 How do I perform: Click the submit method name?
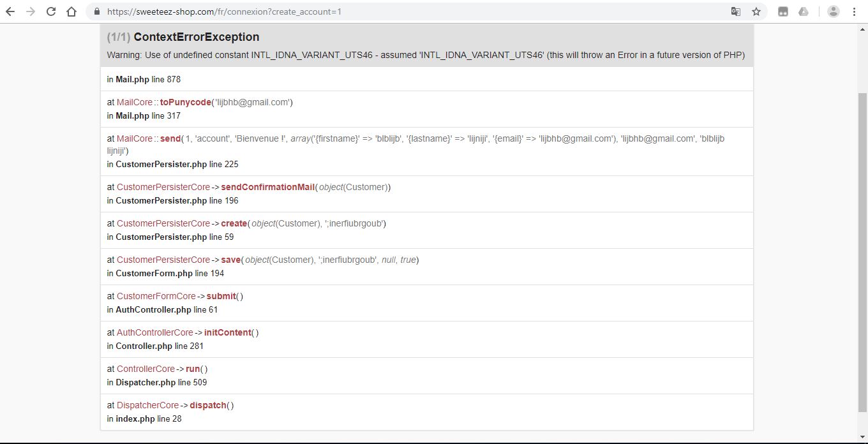(221, 296)
